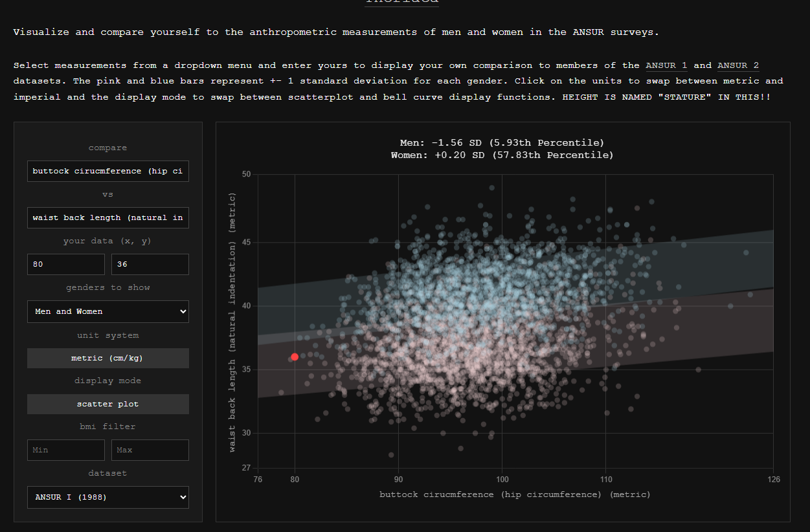Toggle the metric (cm/kg) unit system button

pos(108,358)
